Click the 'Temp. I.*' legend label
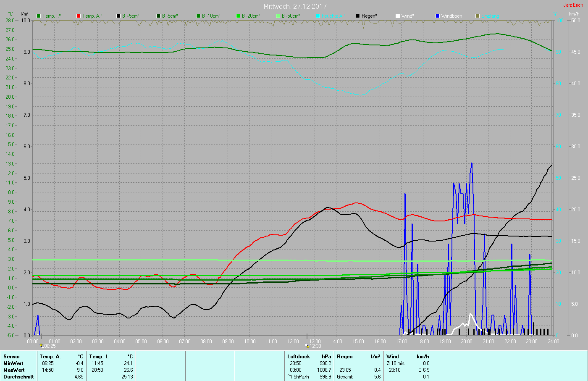The width and height of the screenshot is (588, 381). point(52,16)
